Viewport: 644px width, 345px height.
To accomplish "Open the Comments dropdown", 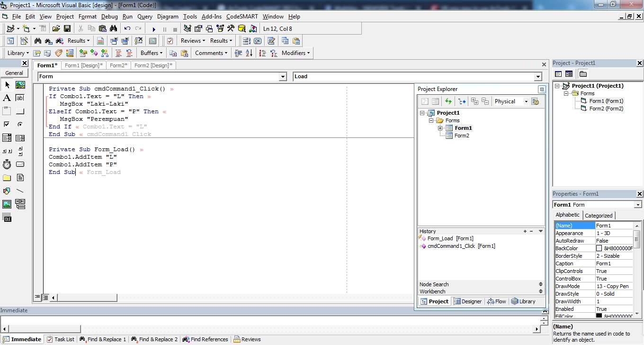I will click(x=211, y=53).
